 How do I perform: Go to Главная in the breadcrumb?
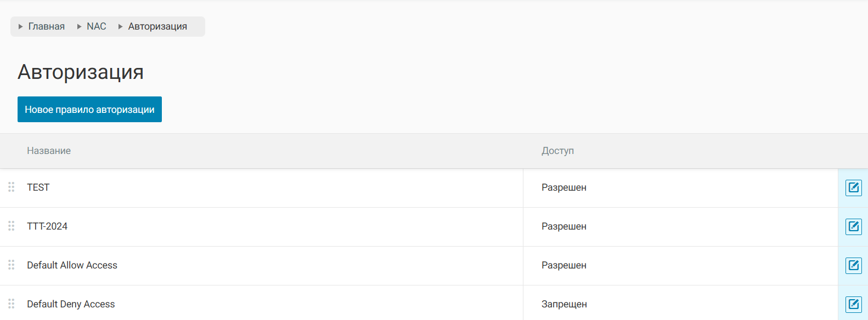pyautogui.click(x=46, y=26)
